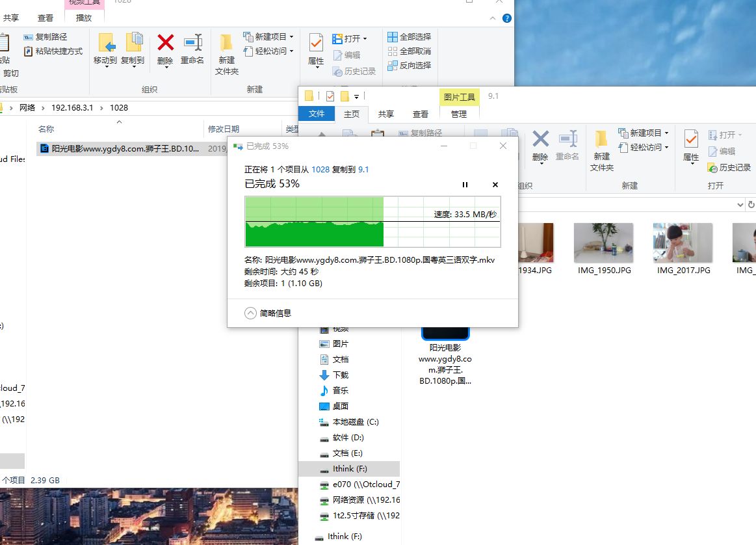
Task: Click the properties quick access icon in the 9.1 window
Action: point(330,96)
